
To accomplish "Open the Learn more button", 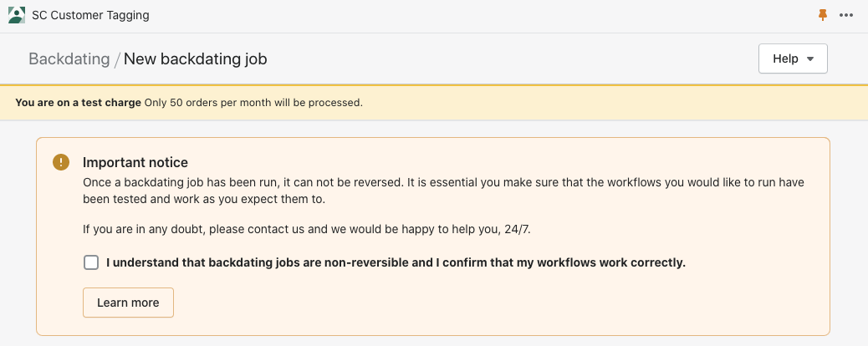I will 129,303.
